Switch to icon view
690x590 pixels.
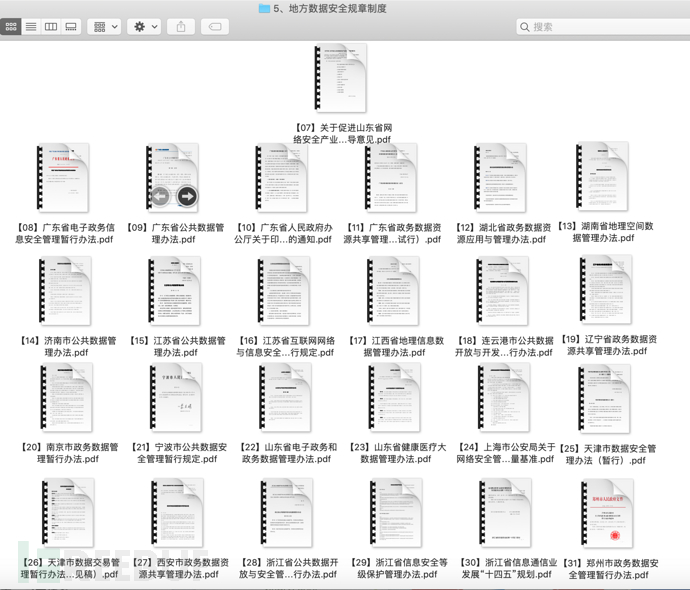tap(11, 27)
